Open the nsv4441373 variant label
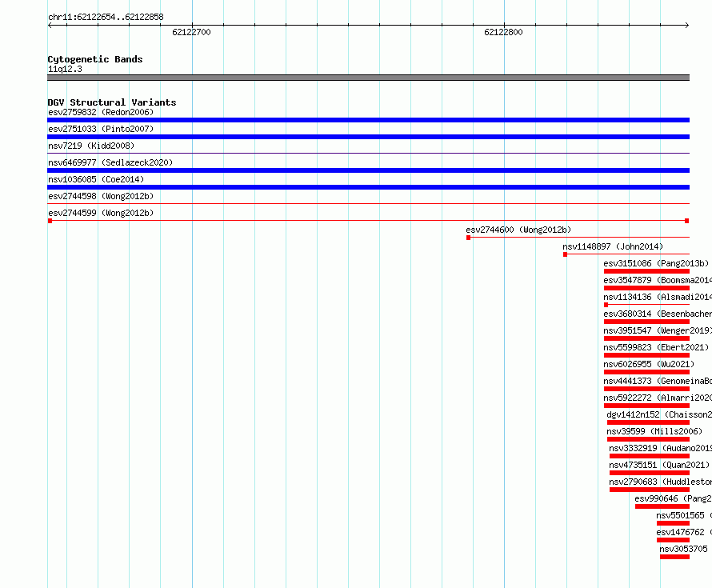 [x=658, y=381]
